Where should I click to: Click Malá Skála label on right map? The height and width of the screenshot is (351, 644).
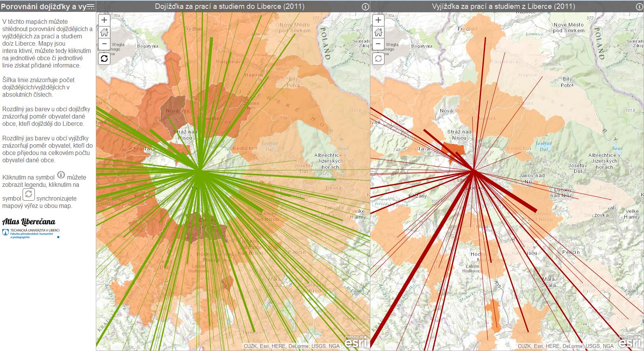[x=549, y=282]
